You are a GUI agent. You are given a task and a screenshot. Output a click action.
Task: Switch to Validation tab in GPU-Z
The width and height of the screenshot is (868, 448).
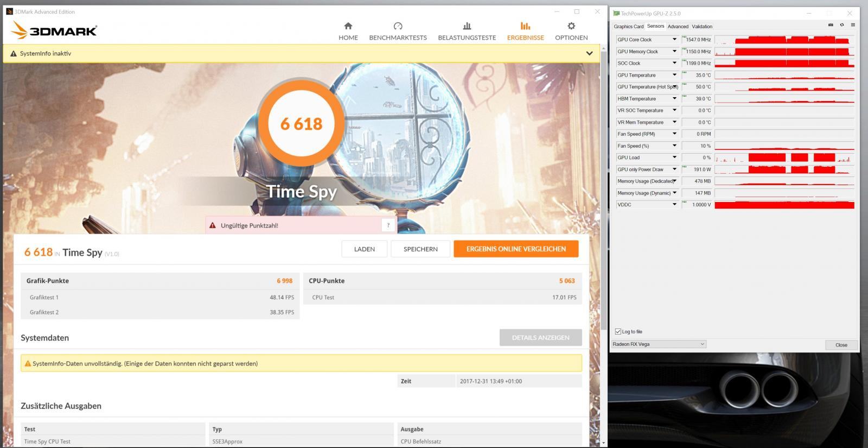pyautogui.click(x=702, y=27)
